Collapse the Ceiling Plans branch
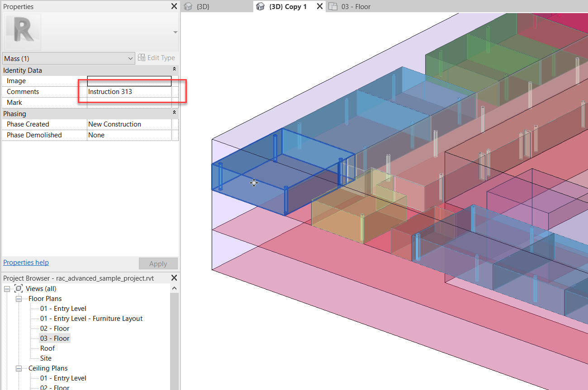The height and width of the screenshot is (390, 588). 19,368
